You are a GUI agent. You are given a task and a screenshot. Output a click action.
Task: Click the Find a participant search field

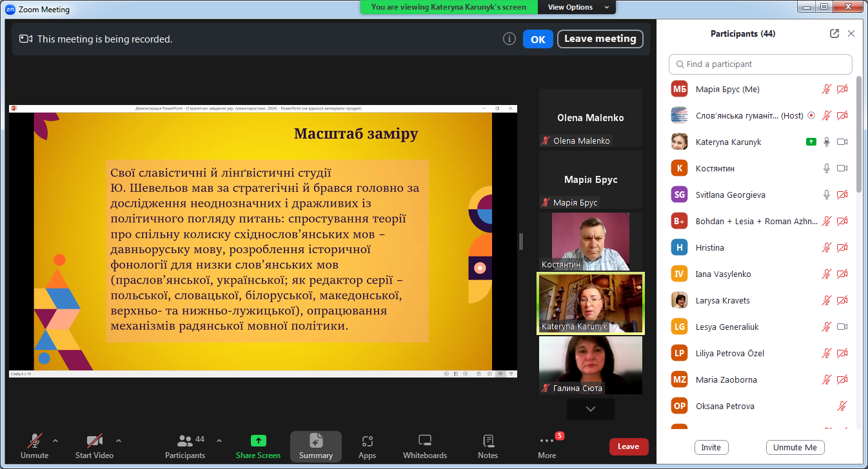click(x=761, y=64)
